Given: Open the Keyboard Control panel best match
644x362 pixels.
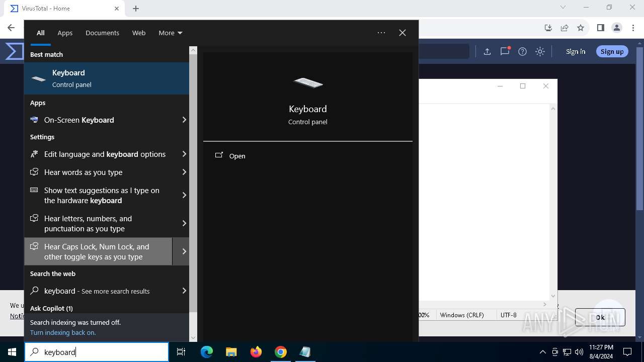Looking at the screenshot, I should (107, 78).
